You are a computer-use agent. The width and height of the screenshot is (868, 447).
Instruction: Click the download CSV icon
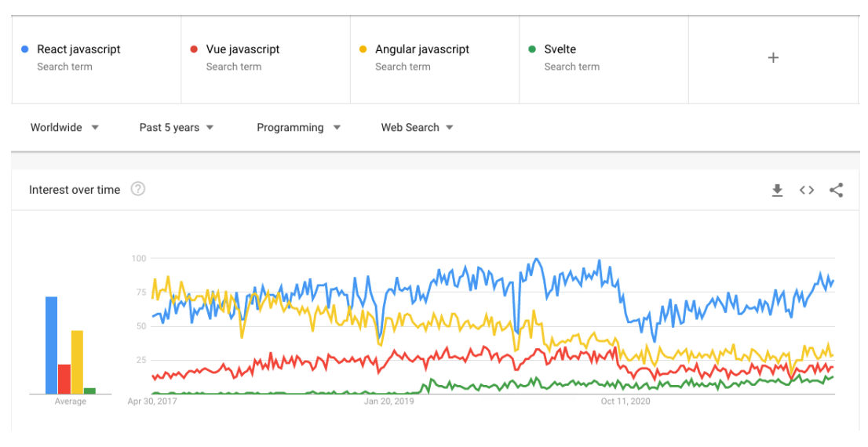pos(777,190)
